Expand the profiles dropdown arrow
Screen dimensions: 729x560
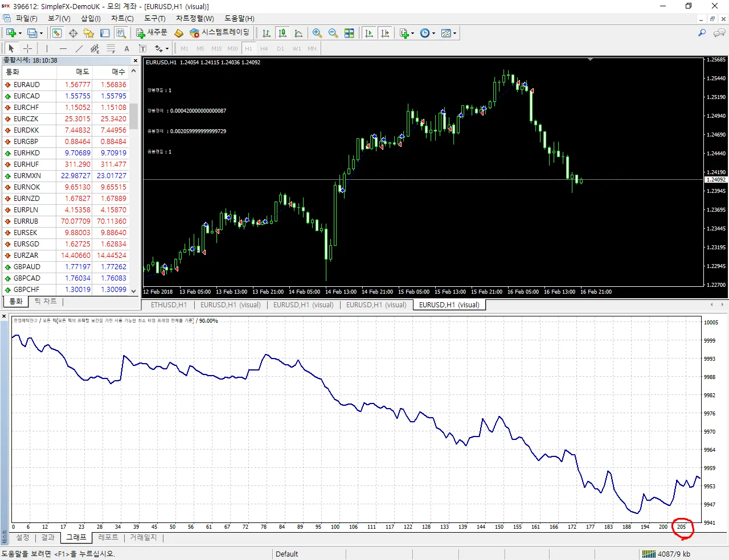41,33
